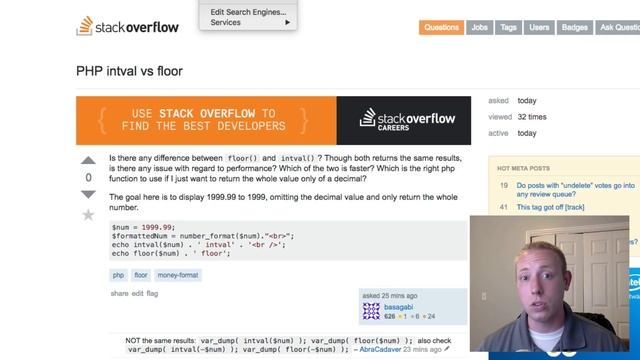Select the floor tag
Viewport: 640px width, 360px height.
click(x=141, y=275)
